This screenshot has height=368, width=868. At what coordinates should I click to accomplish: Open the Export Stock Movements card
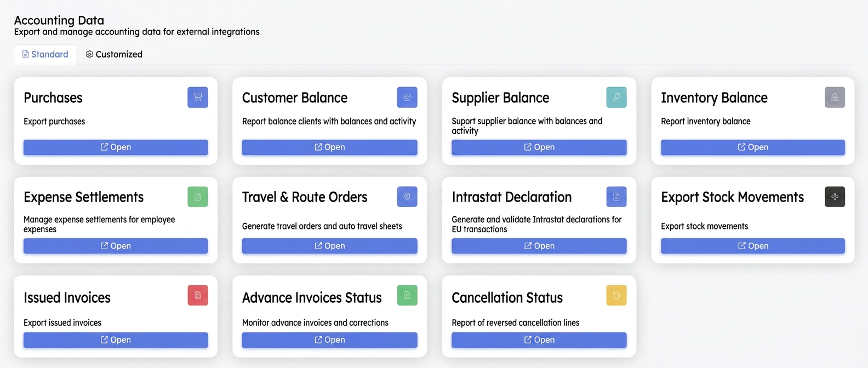(753, 246)
